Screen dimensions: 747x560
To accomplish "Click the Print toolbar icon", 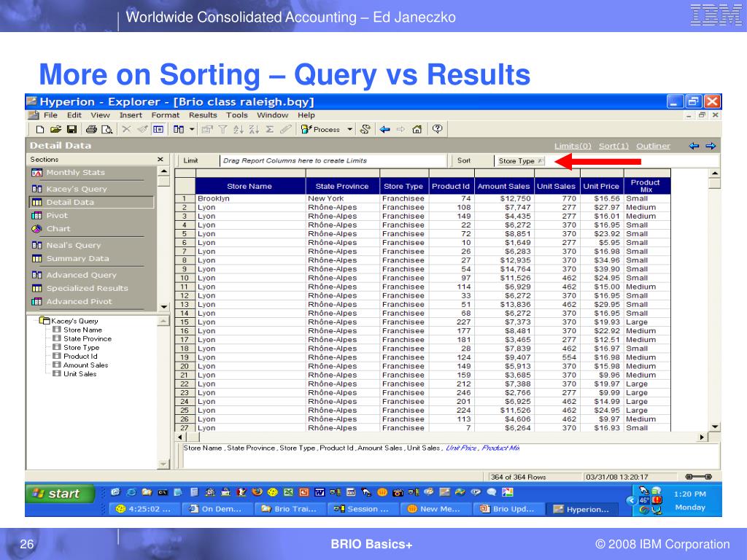I will [x=91, y=129].
